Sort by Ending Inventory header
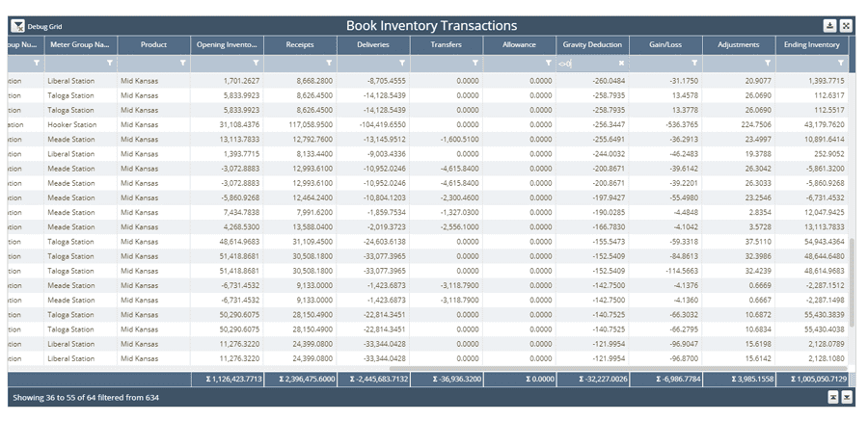This screenshot has height=421, width=868. (x=811, y=45)
